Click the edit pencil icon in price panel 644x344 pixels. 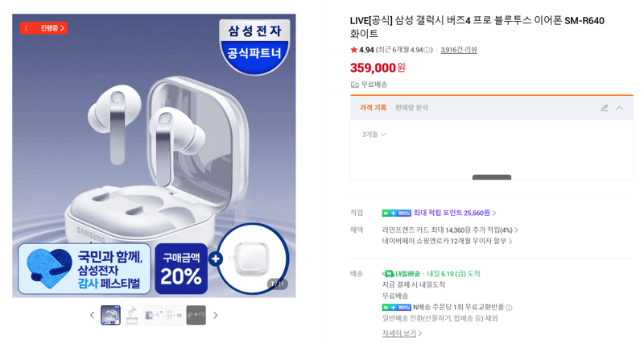(x=605, y=108)
